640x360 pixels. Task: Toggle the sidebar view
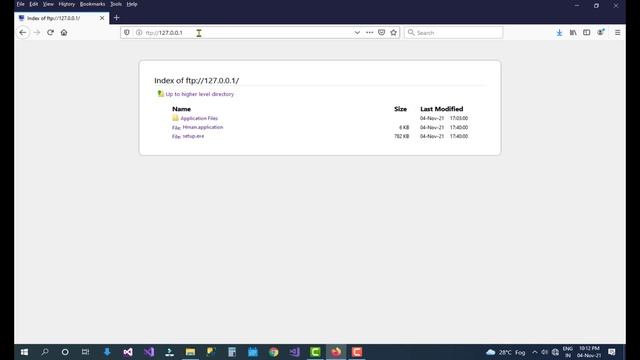click(x=587, y=33)
